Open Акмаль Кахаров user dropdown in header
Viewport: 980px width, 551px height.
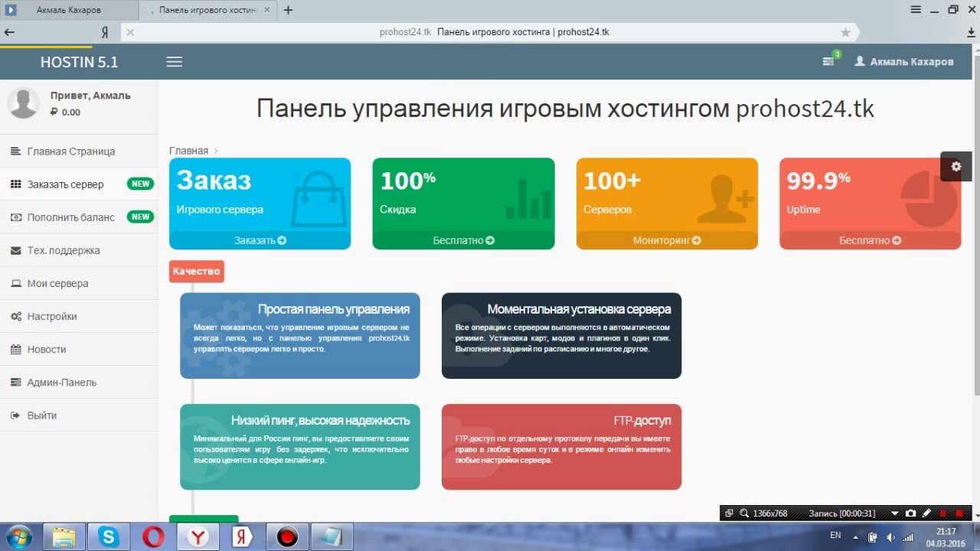click(904, 61)
